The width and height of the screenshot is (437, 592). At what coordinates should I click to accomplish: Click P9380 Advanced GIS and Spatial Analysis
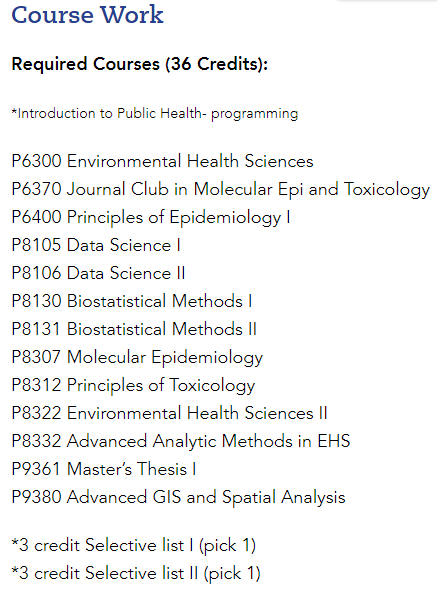point(178,497)
